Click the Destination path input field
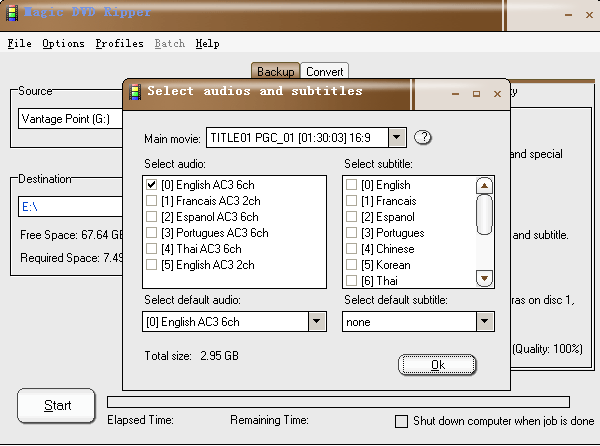Screen dimensions: 600x446 coord(70,206)
